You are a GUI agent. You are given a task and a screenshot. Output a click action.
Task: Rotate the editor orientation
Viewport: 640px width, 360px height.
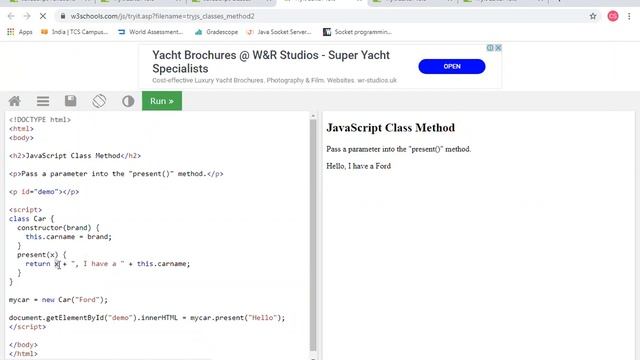coord(99,101)
